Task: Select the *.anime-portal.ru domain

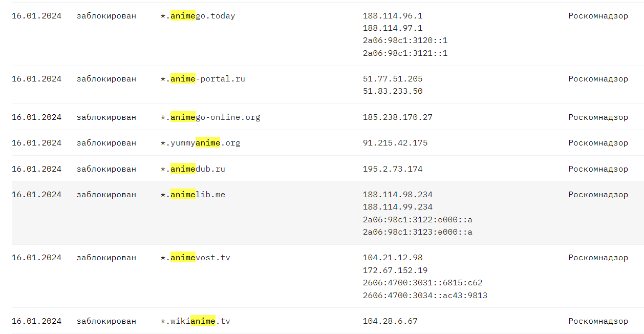Action: point(203,79)
